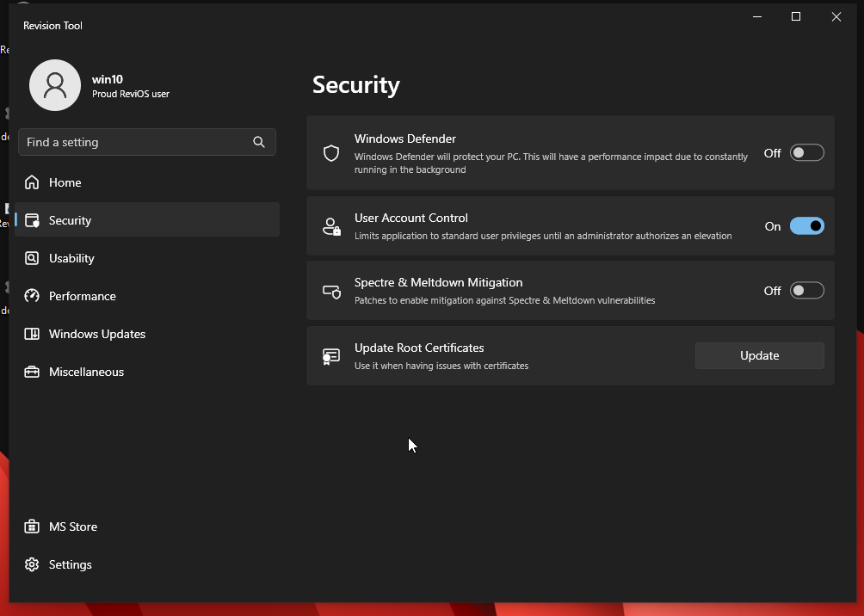Click the search magnifier icon
The image size is (864, 616).
pyautogui.click(x=259, y=142)
